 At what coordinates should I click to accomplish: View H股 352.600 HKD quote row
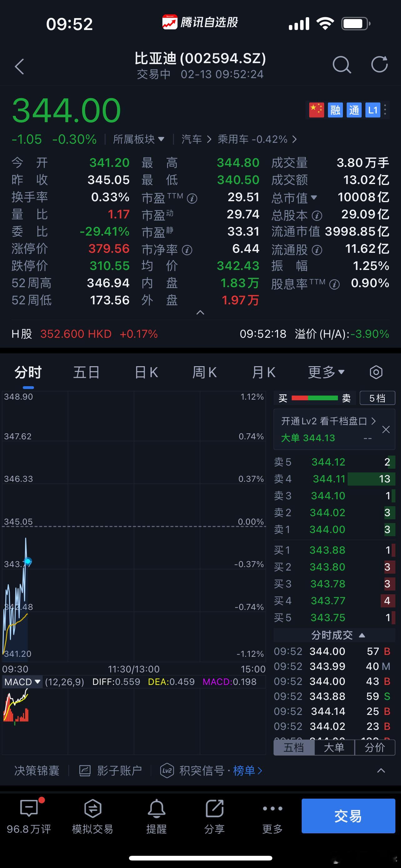tap(85, 334)
